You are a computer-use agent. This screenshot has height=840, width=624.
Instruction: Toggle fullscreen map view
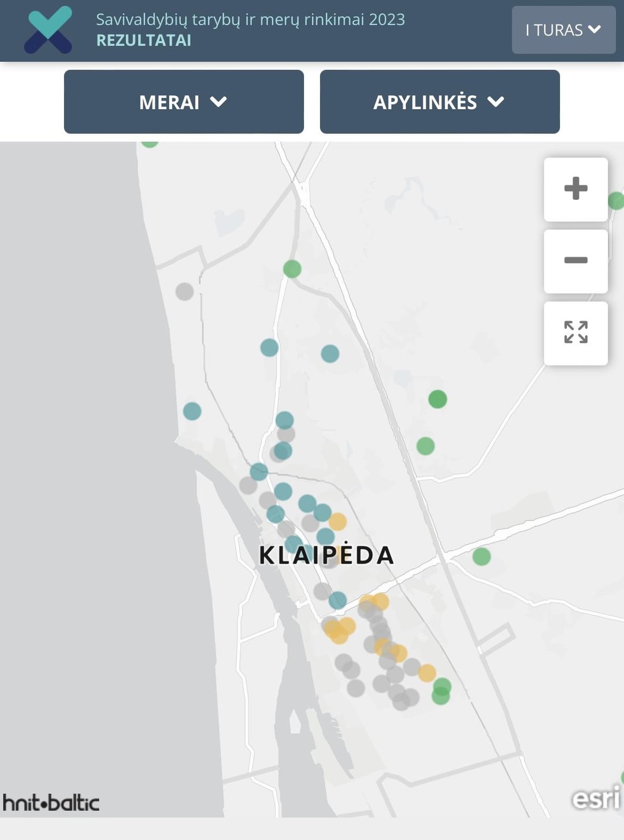(575, 333)
